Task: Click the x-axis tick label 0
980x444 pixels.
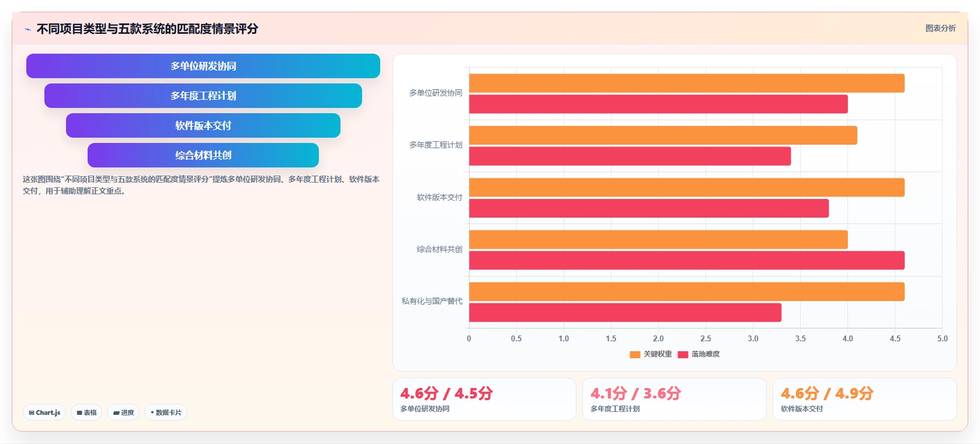Action: 469,338
